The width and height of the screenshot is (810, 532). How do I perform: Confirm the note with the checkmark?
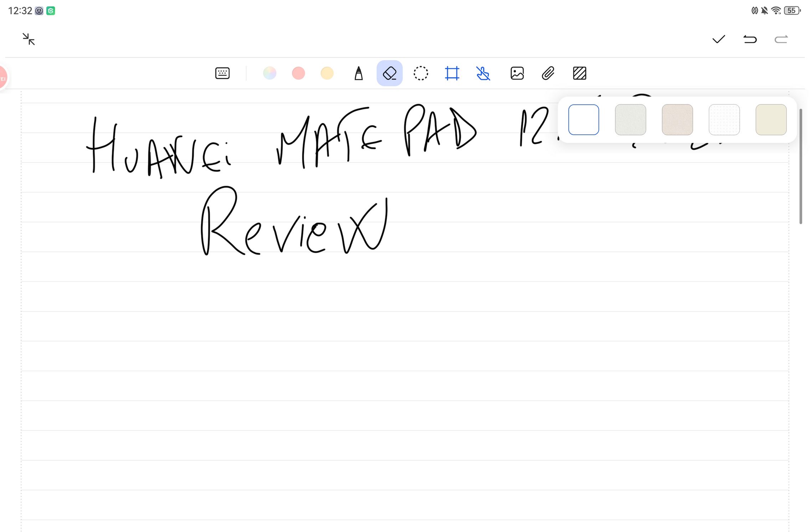718,39
